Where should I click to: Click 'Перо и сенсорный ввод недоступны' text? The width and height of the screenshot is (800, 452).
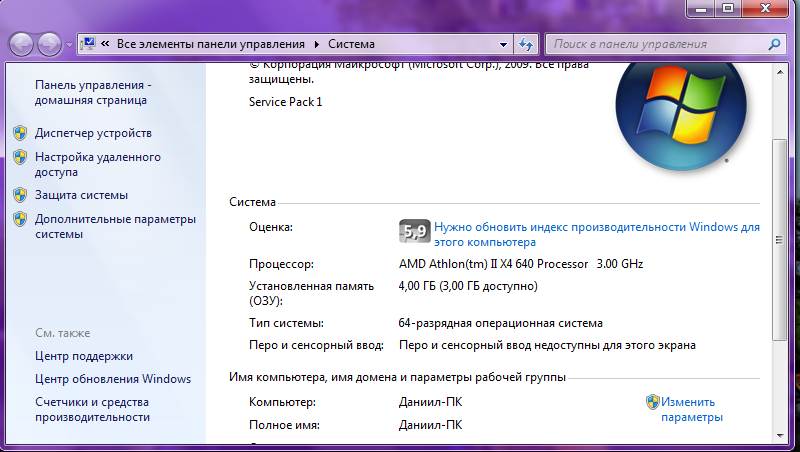point(547,345)
